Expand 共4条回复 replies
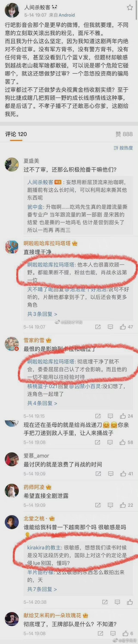 point(42,403)
